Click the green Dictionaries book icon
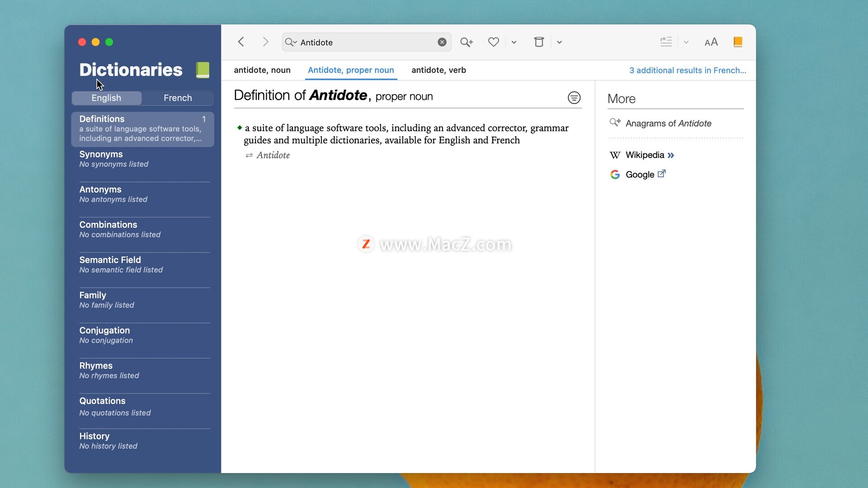This screenshot has width=868, height=488. pyautogui.click(x=203, y=70)
